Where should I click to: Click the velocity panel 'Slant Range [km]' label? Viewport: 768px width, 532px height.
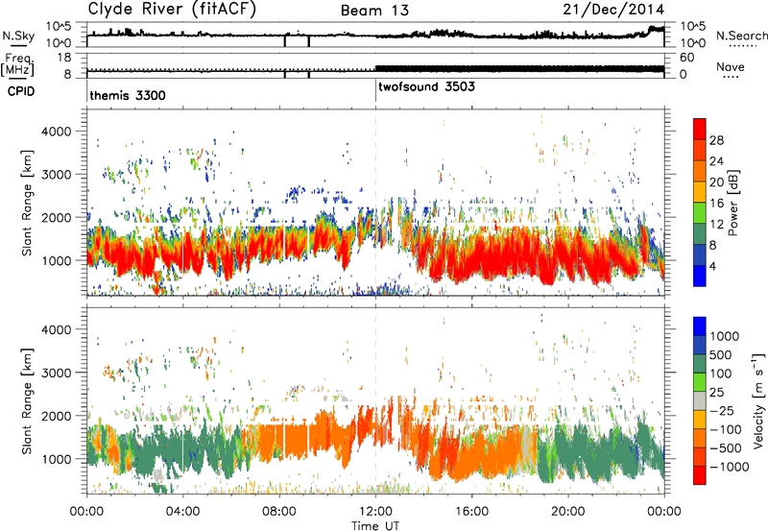point(26,400)
